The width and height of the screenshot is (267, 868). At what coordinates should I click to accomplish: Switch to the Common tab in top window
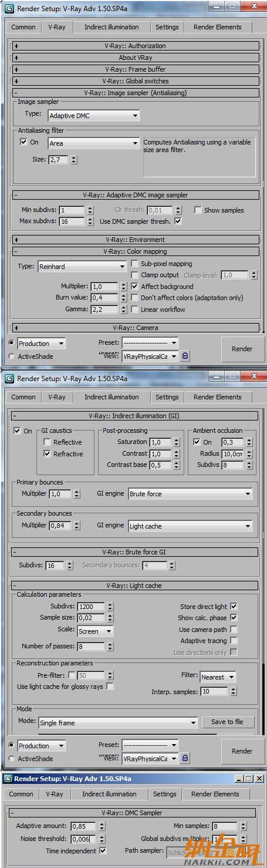23,27
